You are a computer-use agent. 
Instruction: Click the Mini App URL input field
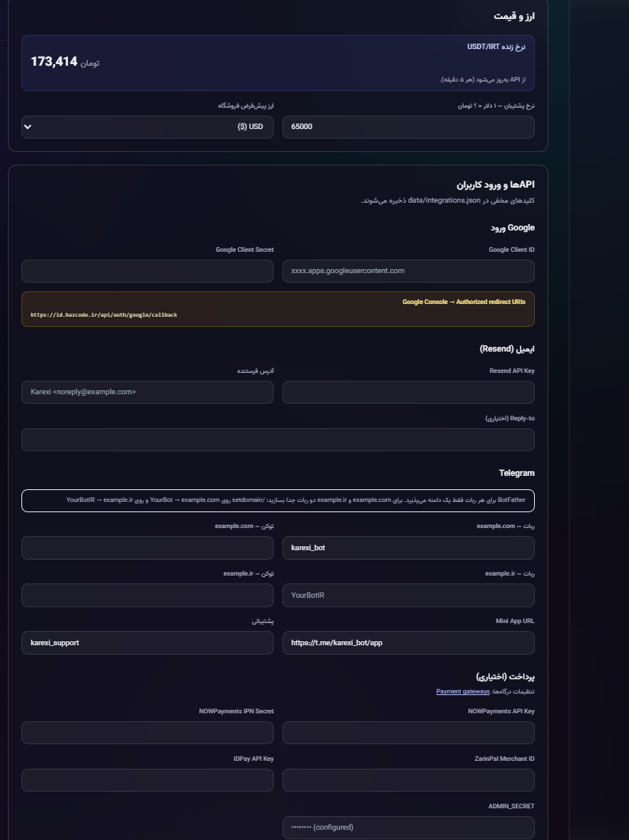pos(408,643)
